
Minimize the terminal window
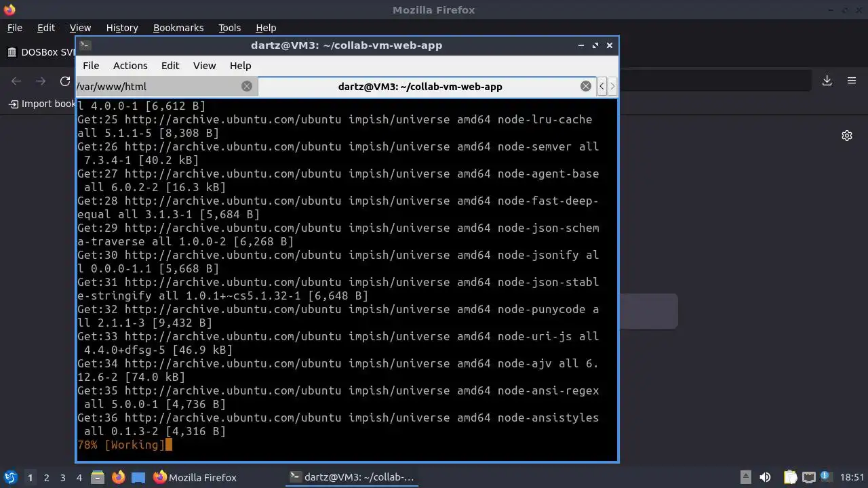tap(581, 45)
